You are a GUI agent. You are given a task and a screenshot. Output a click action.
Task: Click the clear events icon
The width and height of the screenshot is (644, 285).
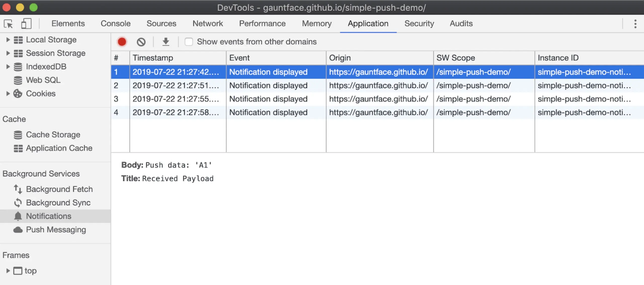coord(141,42)
